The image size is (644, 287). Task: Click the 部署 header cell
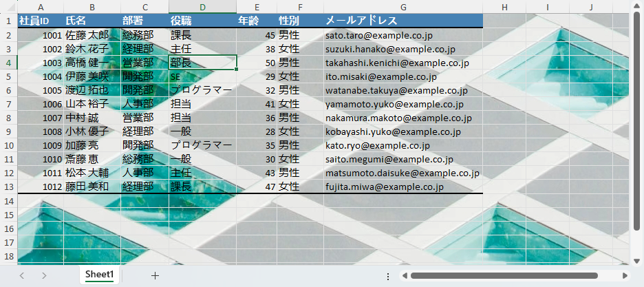pyautogui.click(x=144, y=21)
